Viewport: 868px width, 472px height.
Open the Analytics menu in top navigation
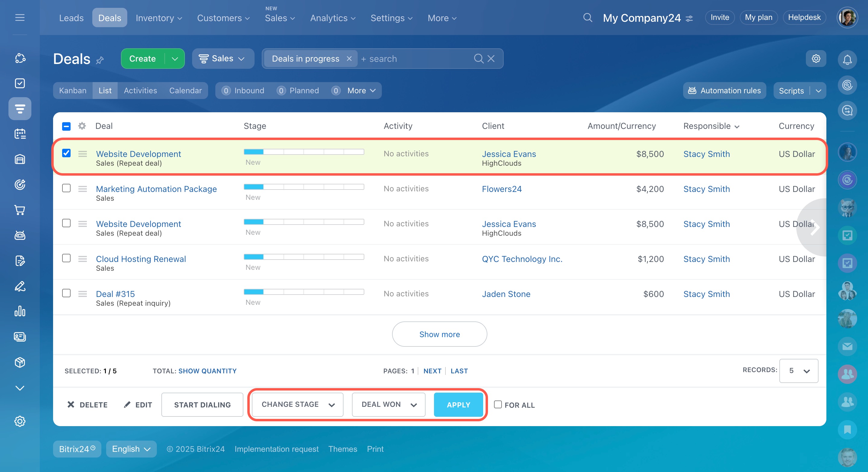coord(333,18)
